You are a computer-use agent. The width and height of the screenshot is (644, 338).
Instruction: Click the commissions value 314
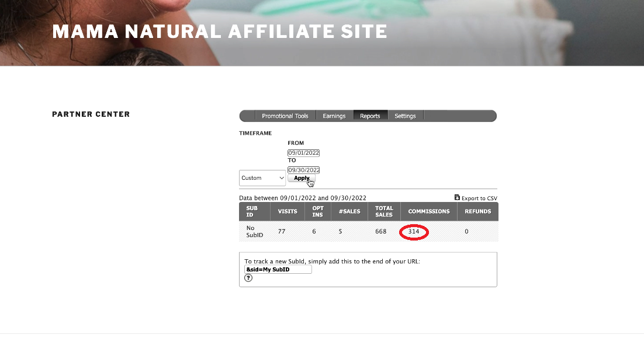click(414, 231)
